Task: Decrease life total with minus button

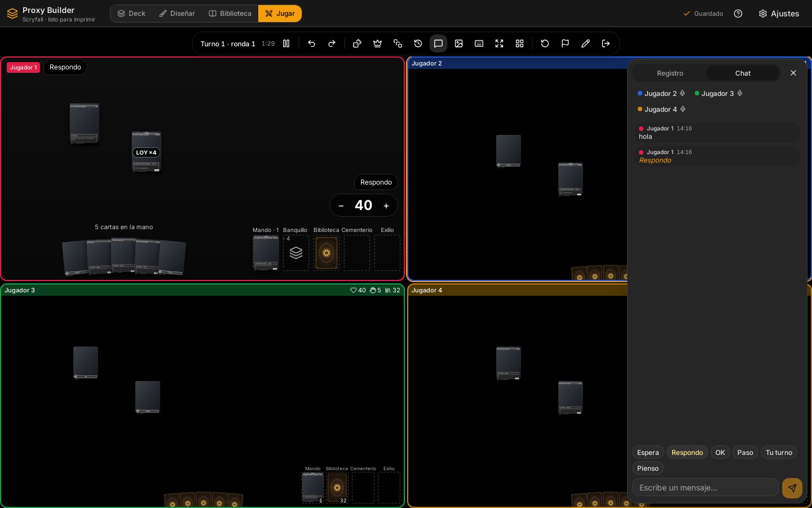Action: 341,206
